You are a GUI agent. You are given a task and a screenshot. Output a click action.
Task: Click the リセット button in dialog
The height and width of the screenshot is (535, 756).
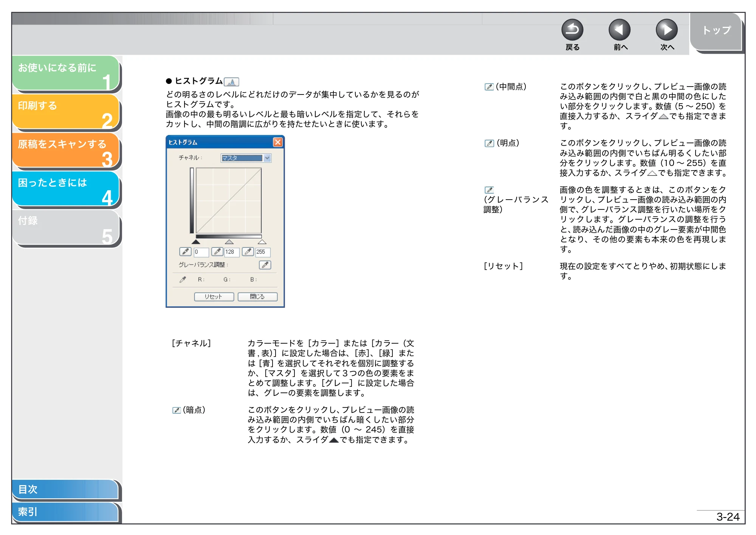pos(214,297)
